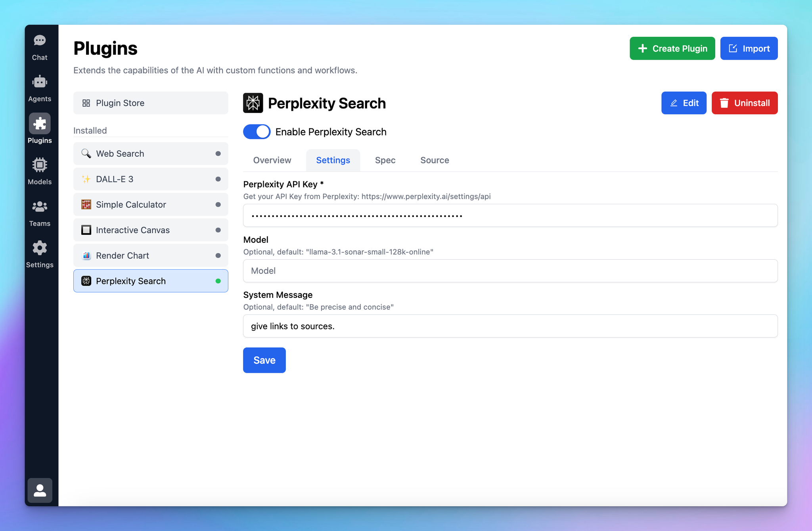Click the System Message input field
Image resolution: width=812 pixels, height=531 pixels.
tap(510, 326)
